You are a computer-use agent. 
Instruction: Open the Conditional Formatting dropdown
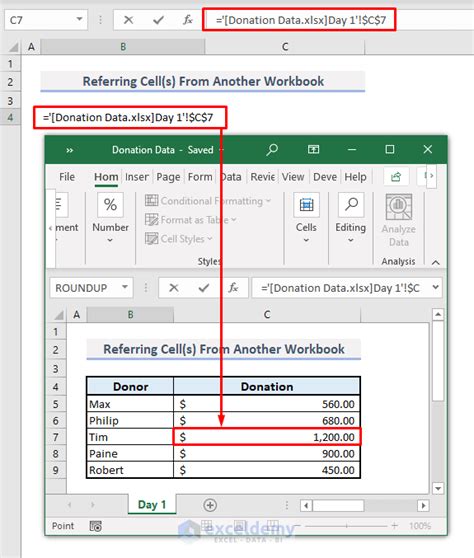click(208, 201)
